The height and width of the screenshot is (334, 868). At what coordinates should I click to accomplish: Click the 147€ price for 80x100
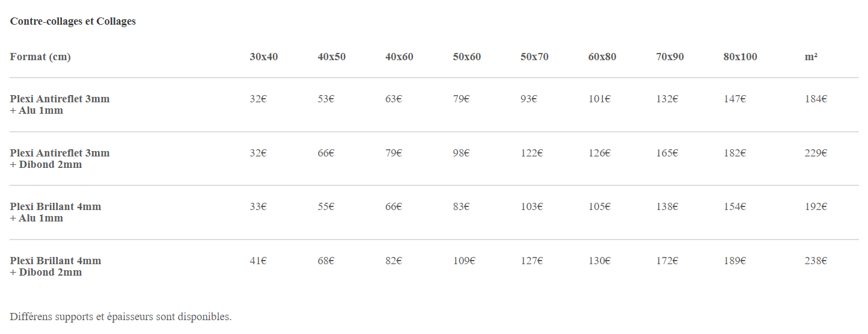point(735,99)
